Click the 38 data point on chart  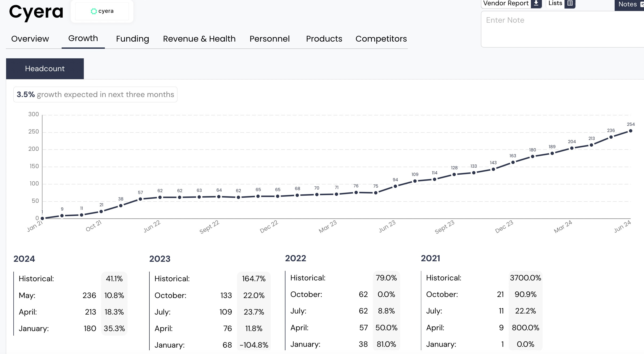tap(121, 206)
